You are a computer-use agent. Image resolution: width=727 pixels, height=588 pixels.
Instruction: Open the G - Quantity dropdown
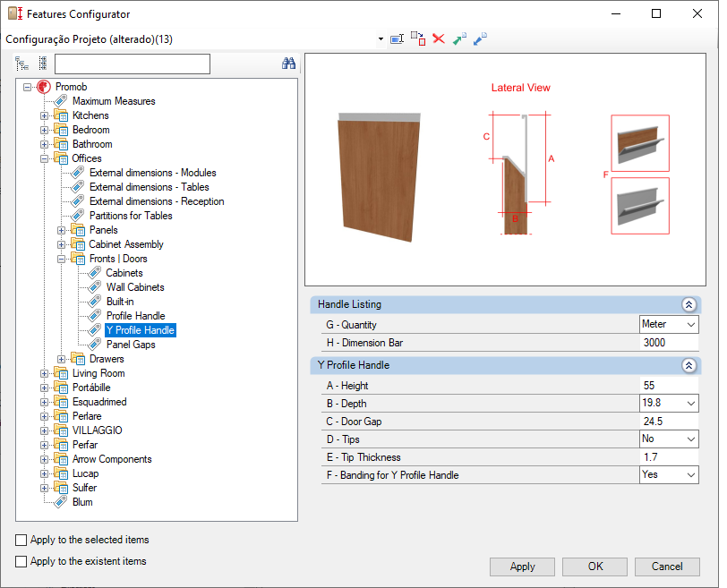click(x=691, y=324)
